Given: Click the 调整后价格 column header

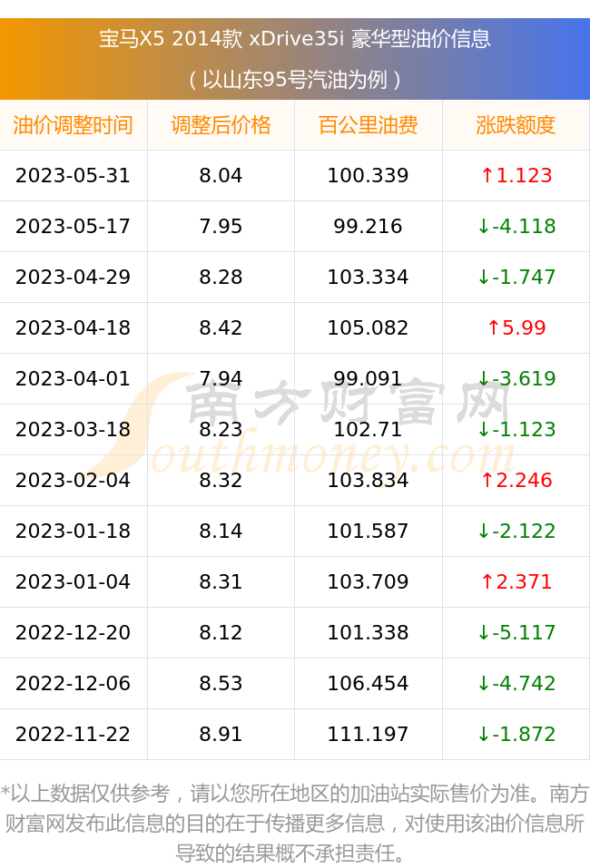Looking at the screenshot, I should (221, 125).
